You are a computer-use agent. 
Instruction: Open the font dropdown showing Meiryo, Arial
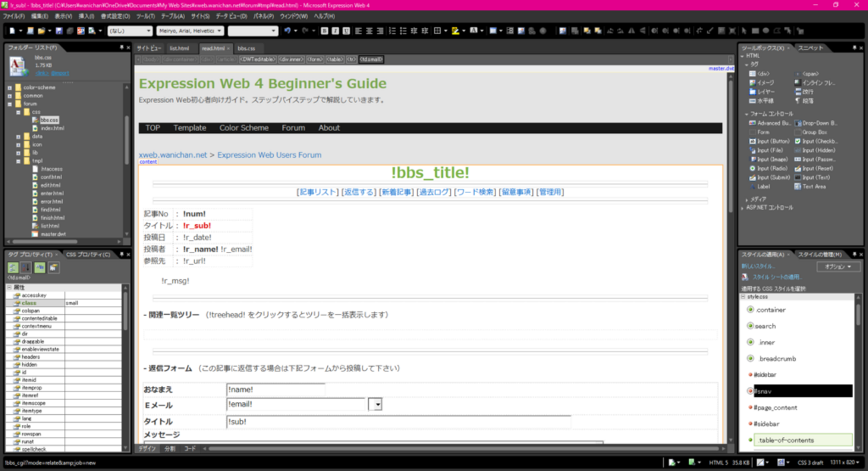(x=190, y=31)
